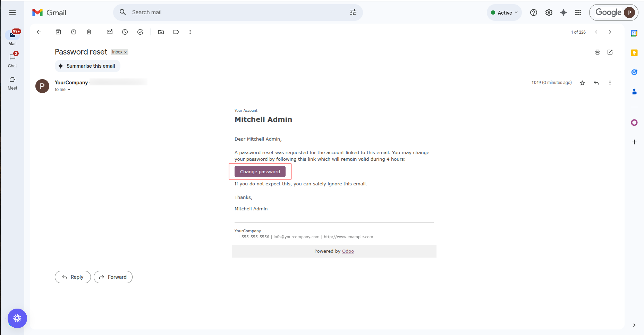Reply using arrow icon near timestamp
The image size is (644, 335).
pos(596,83)
